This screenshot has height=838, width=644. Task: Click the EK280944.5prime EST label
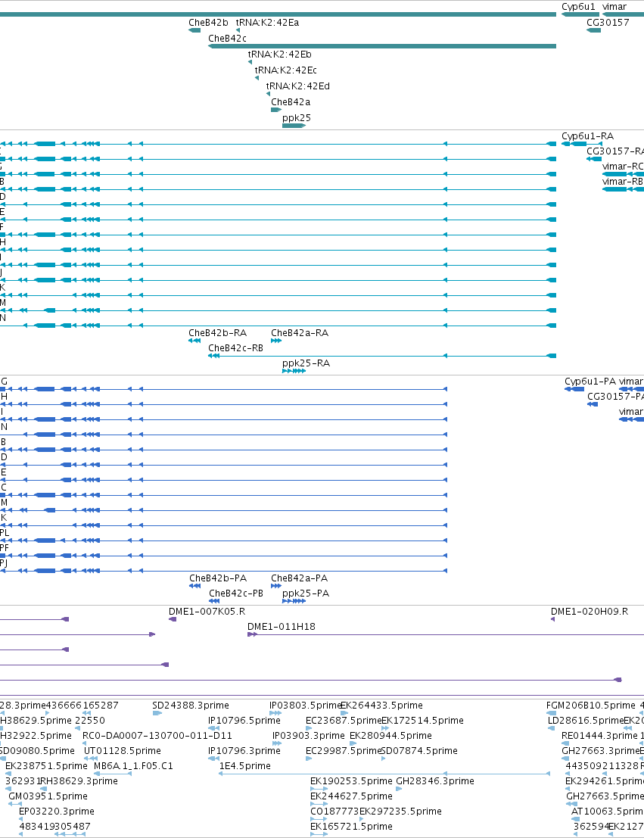pyautogui.click(x=390, y=735)
